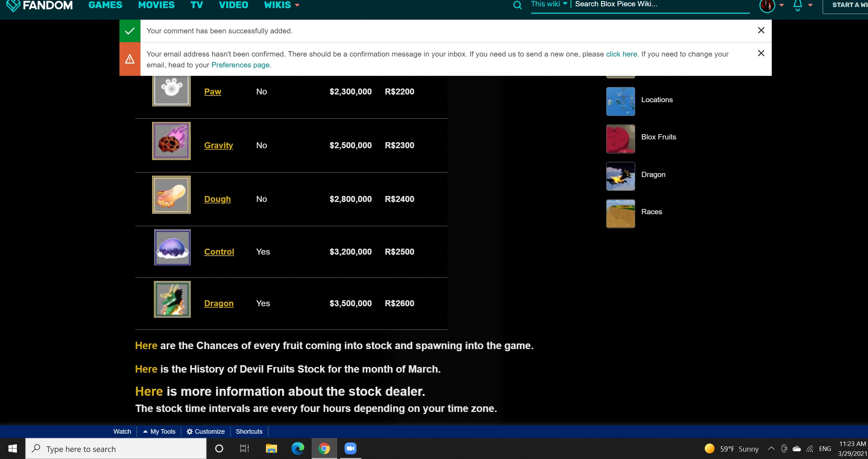Dismiss the comment added notification

761,31
